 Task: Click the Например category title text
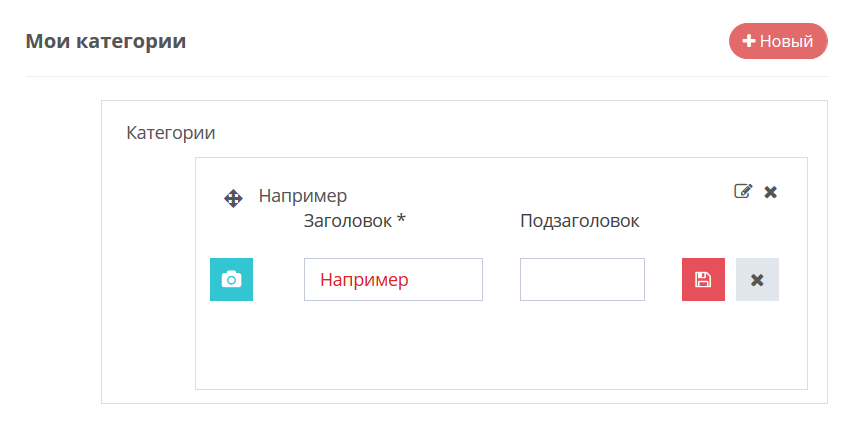coord(302,196)
